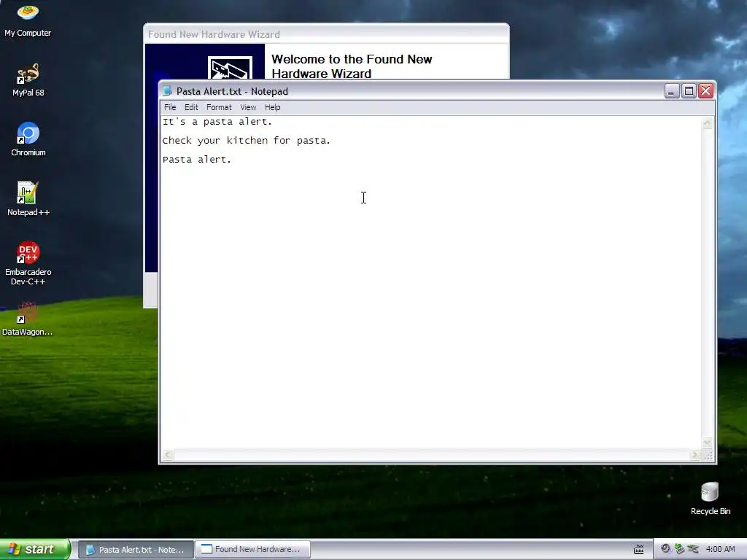Minimize the Notepad window
The height and width of the screenshot is (560, 747).
pos(672,91)
